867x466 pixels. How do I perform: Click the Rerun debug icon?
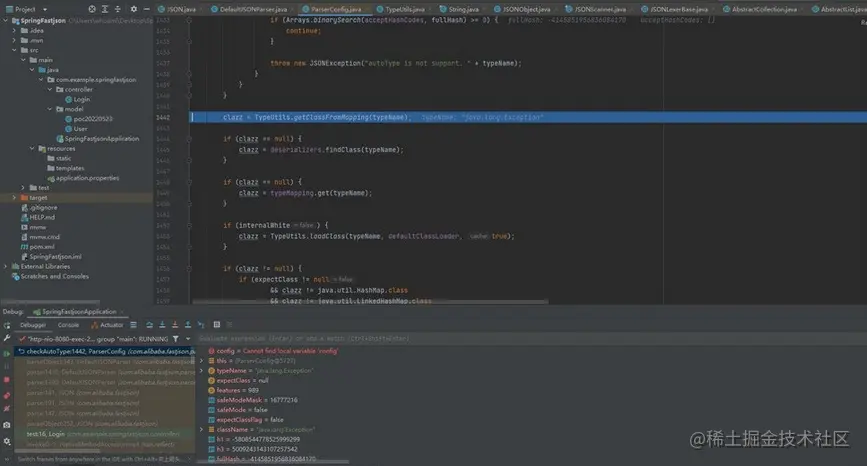click(7, 325)
